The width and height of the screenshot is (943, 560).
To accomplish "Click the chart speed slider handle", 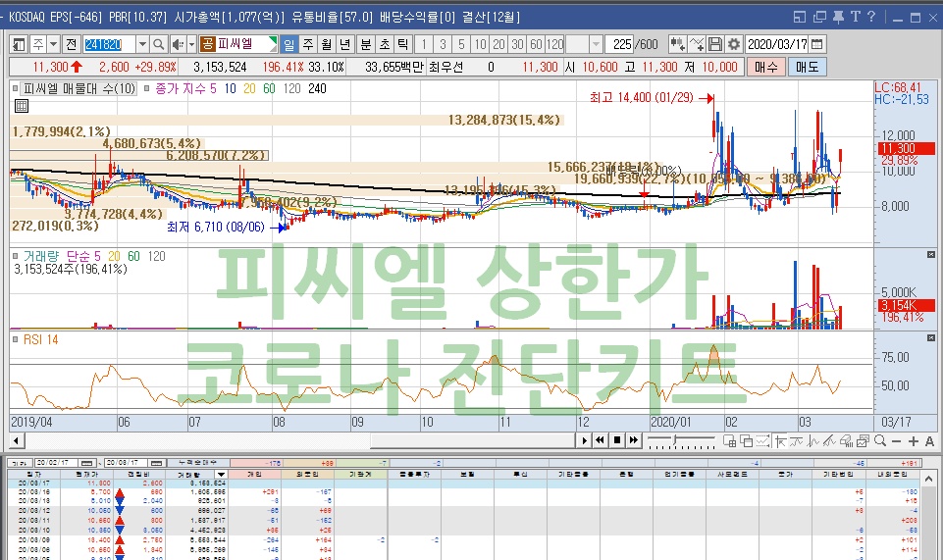I will pos(676,440).
